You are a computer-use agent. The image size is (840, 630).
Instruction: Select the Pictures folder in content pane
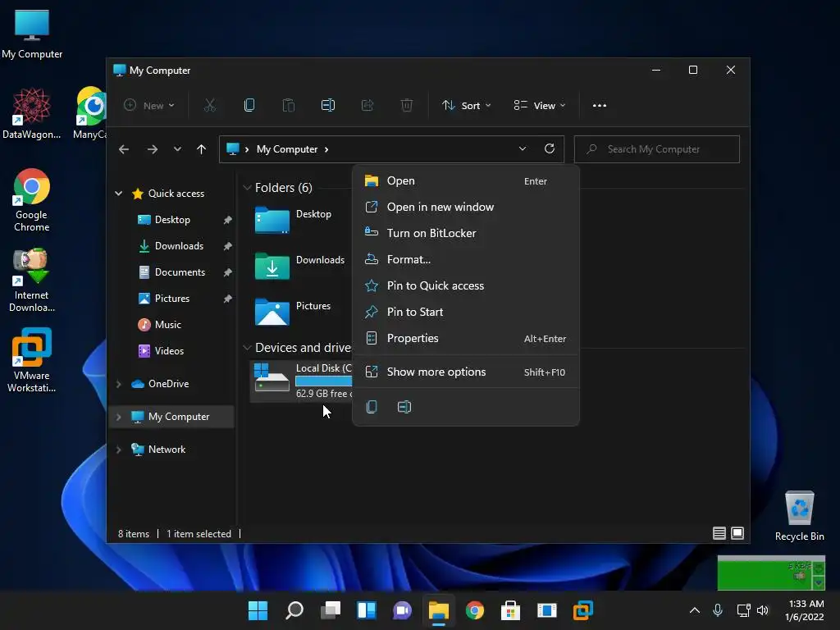pos(294,311)
